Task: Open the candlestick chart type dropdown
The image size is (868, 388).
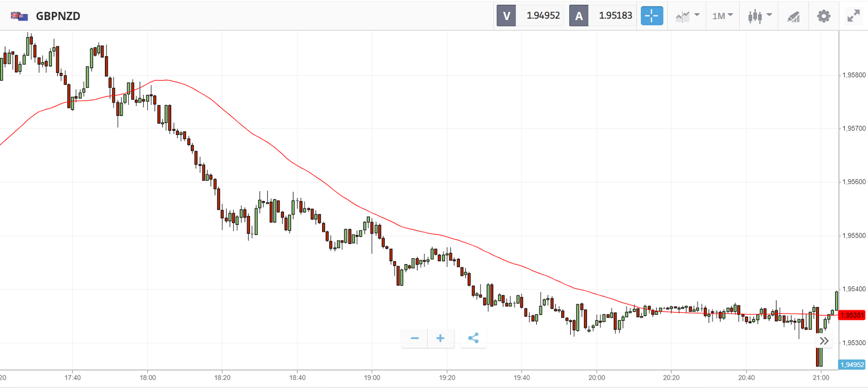Action: point(759,16)
